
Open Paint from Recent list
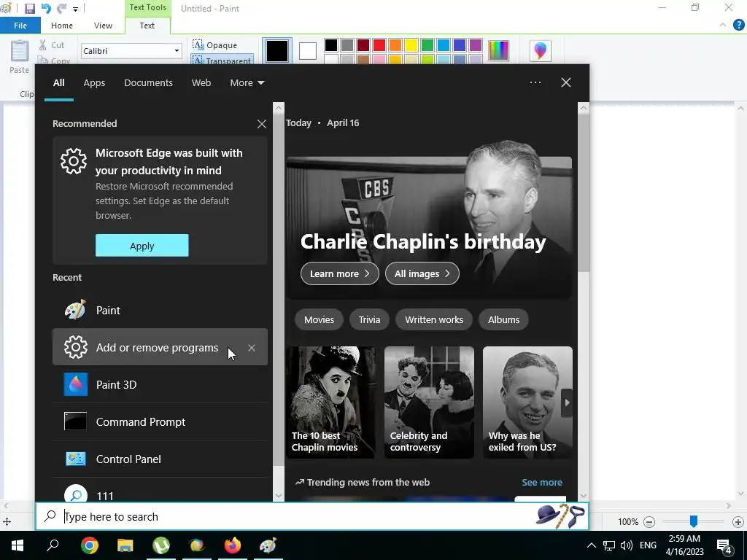click(160, 310)
